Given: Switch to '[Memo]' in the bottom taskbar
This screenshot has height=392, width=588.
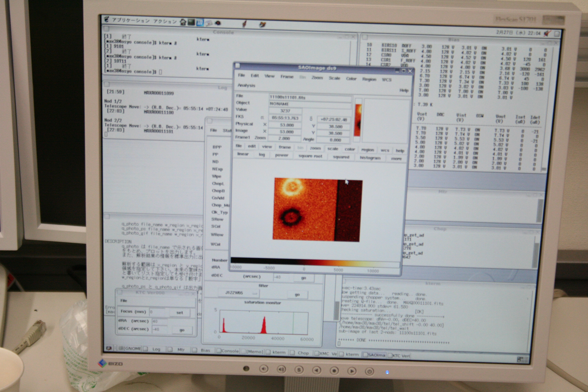Looking at the screenshot, I should click(252, 352).
